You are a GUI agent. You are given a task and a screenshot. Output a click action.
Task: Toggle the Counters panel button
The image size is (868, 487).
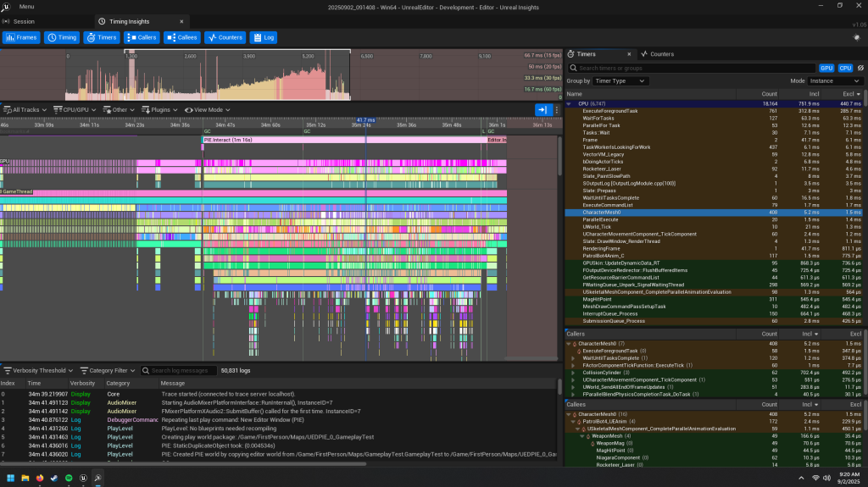(x=225, y=37)
